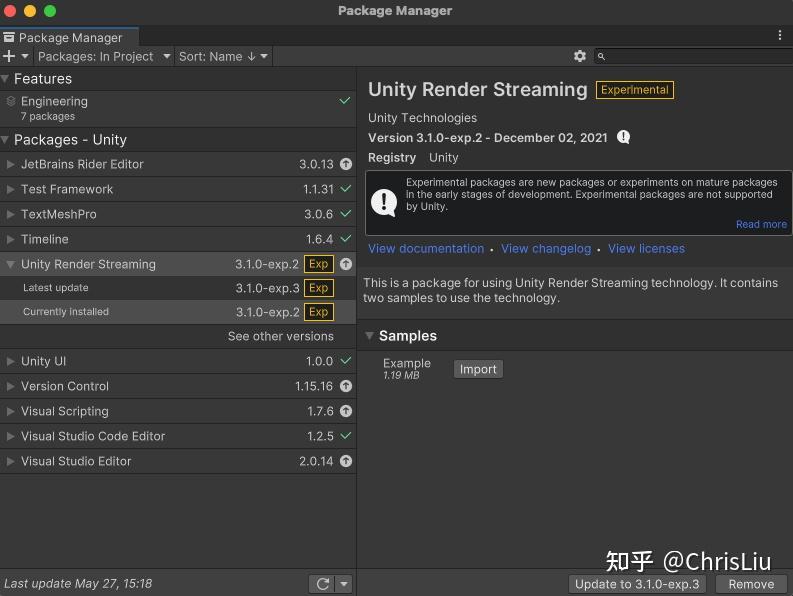Expand the TextMeshPro row
The image size is (793, 596).
click(10, 214)
